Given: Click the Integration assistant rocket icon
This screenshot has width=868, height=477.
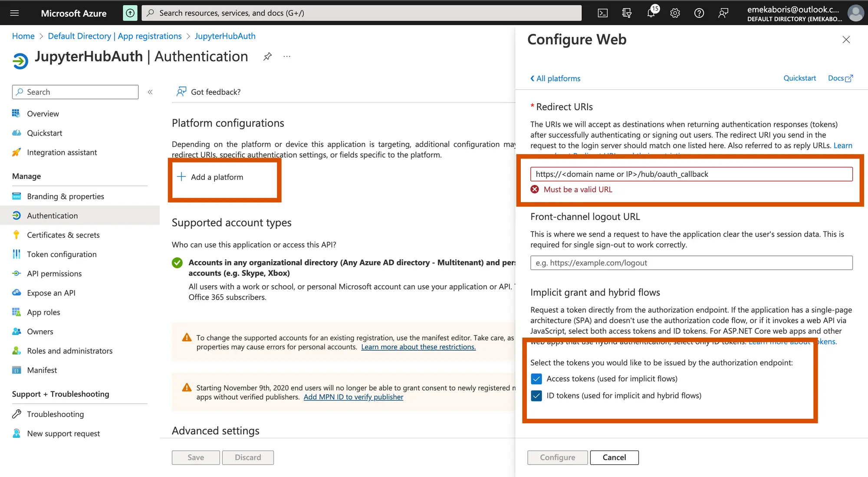Looking at the screenshot, I should pos(16,152).
